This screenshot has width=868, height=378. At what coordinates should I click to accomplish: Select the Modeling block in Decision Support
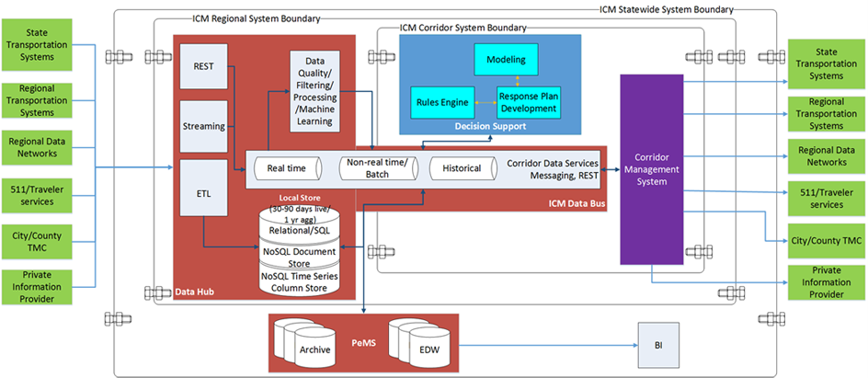(x=506, y=59)
